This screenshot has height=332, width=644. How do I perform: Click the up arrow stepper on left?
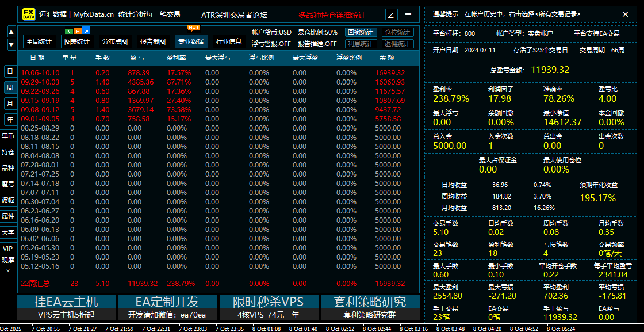click(x=11, y=31)
